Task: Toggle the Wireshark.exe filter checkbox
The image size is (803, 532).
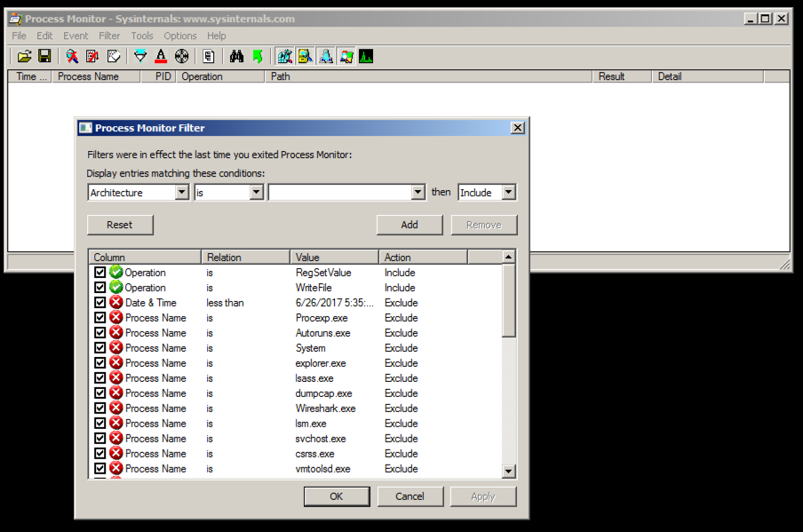Action: point(99,409)
